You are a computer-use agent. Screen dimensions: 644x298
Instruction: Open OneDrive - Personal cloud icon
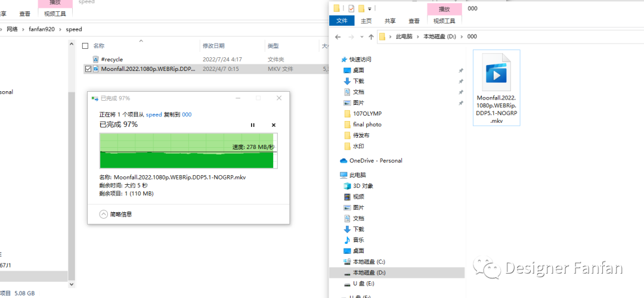344,160
